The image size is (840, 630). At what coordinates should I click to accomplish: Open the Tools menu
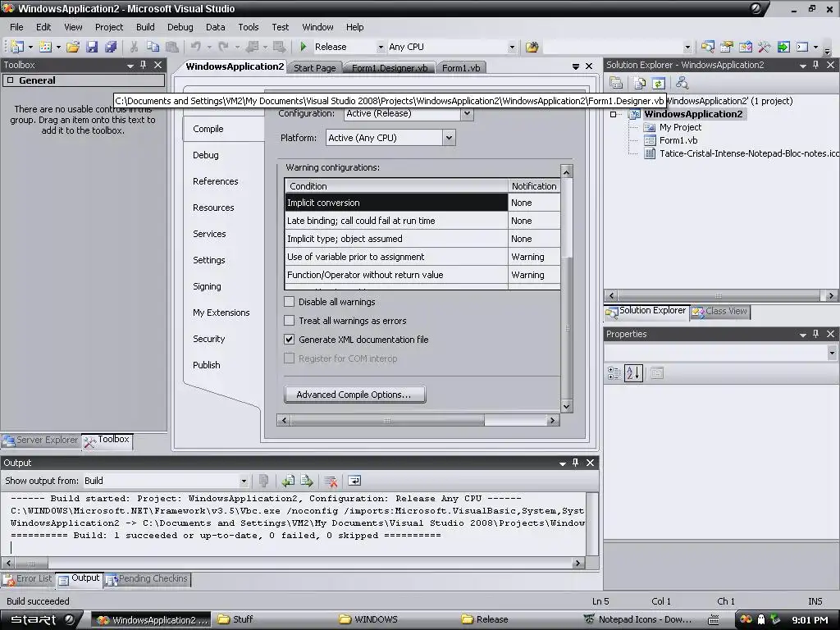click(248, 27)
